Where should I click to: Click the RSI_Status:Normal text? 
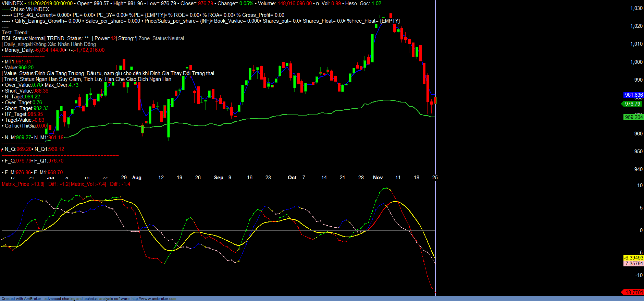tap(23, 38)
